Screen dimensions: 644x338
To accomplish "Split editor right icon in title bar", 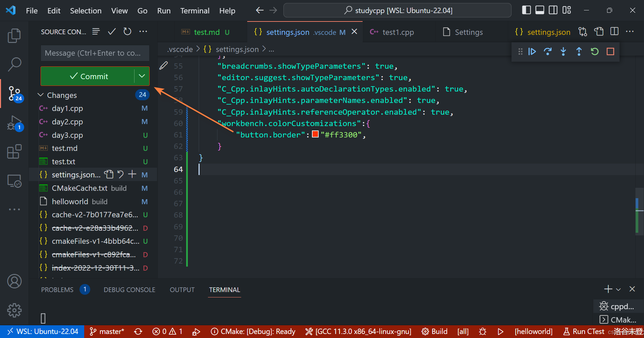I will tap(614, 32).
